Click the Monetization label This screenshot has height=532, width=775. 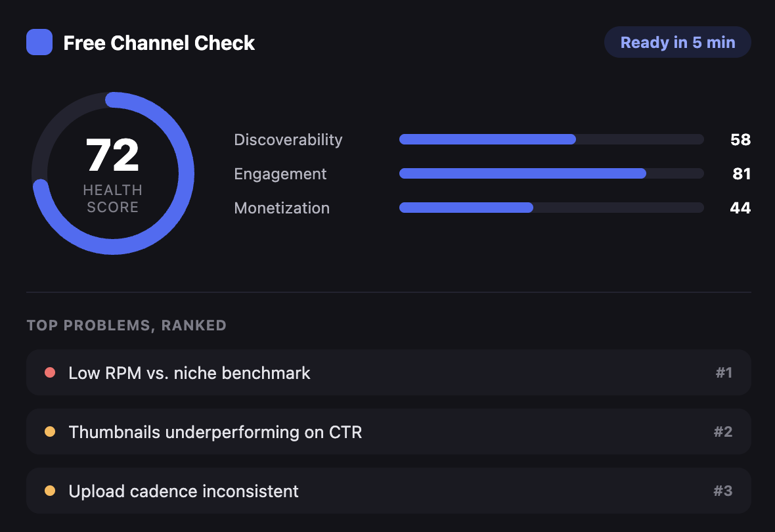282,208
